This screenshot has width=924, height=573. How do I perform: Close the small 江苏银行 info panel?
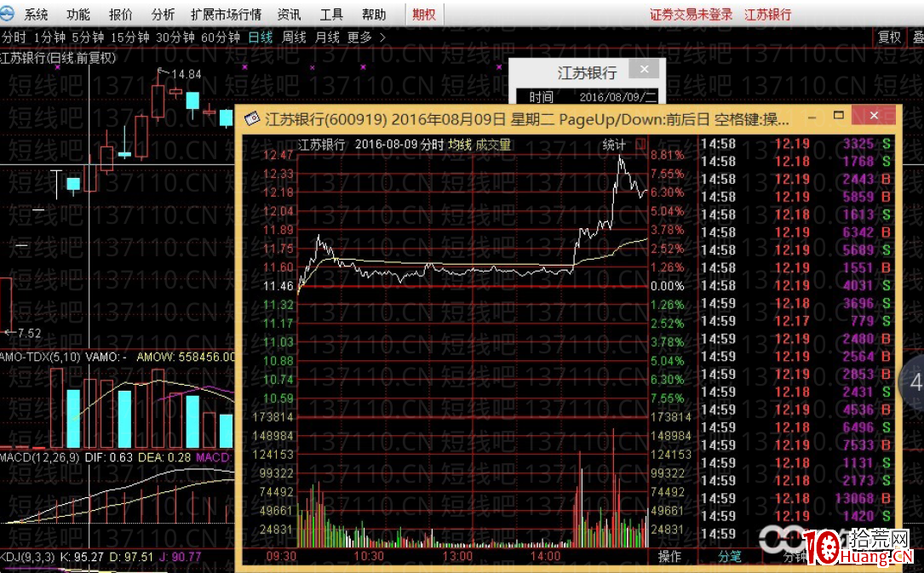click(x=644, y=70)
